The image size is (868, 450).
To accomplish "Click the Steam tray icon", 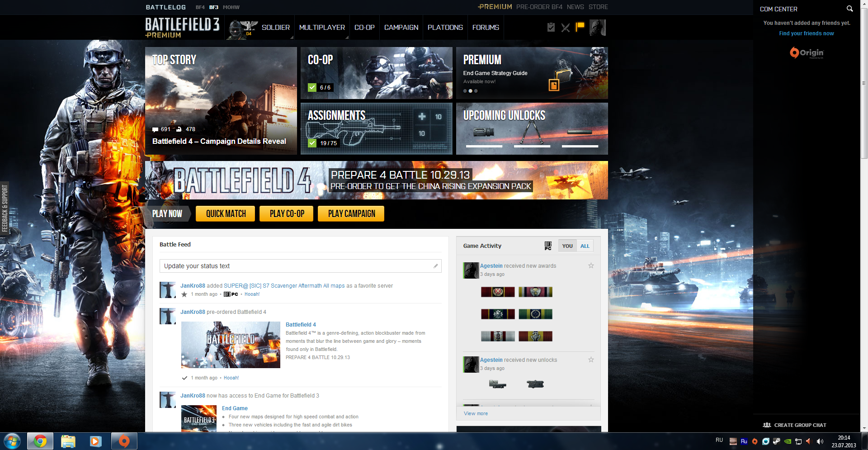I will coord(776,441).
